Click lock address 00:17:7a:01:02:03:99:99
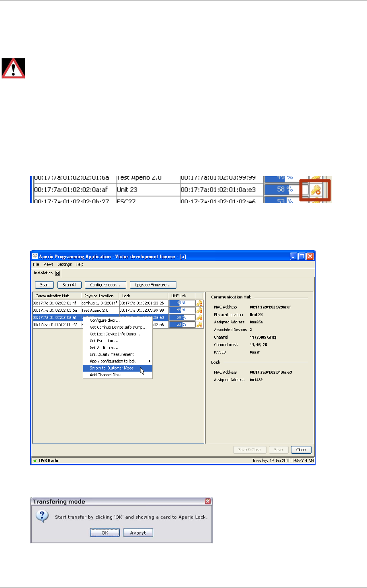The width and height of the screenshot is (367, 588). [x=144, y=310]
